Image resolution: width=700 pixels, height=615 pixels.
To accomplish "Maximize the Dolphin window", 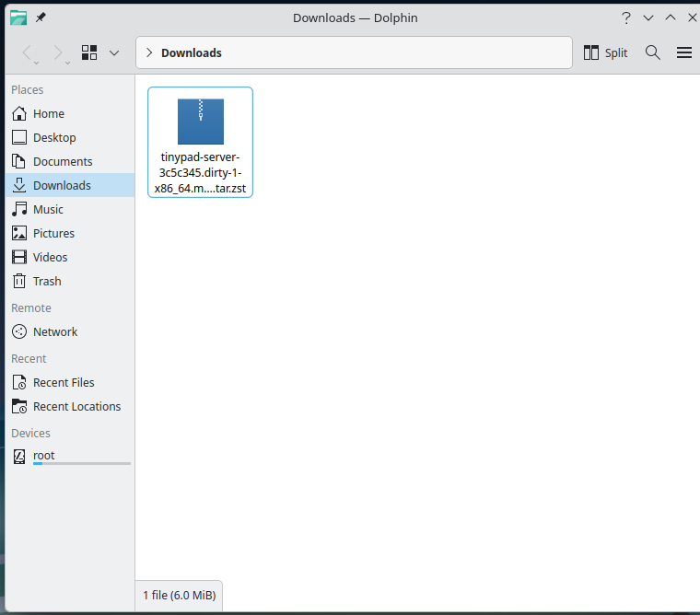I will [671, 17].
